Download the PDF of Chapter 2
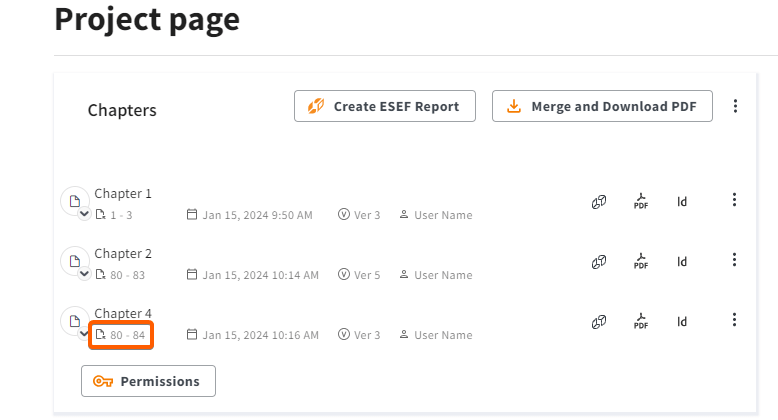The width and height of the screenshot is (778, 420). [641, 262]
